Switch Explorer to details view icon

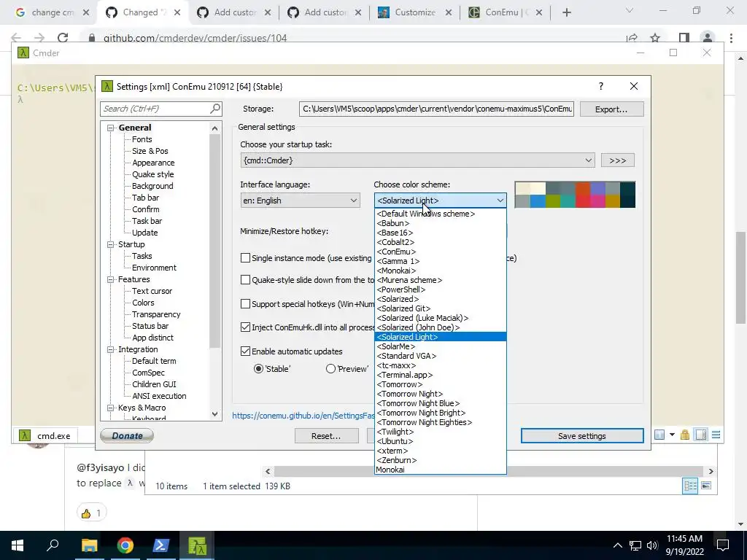(690, 486)
